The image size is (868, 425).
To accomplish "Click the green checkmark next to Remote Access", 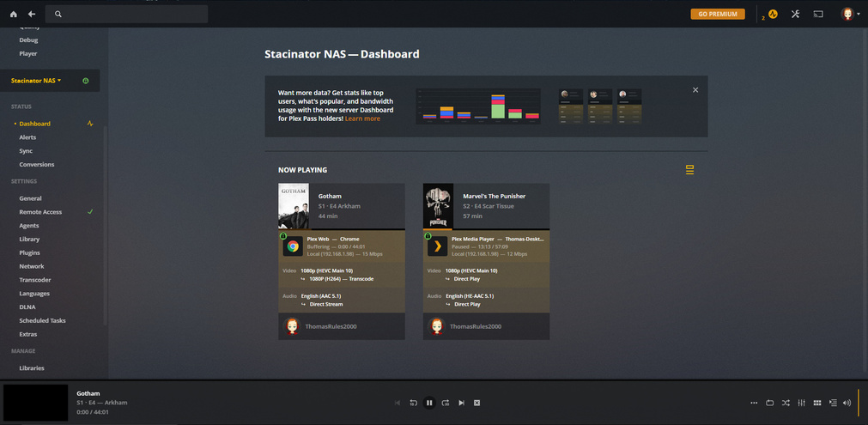I will [90, 212].
